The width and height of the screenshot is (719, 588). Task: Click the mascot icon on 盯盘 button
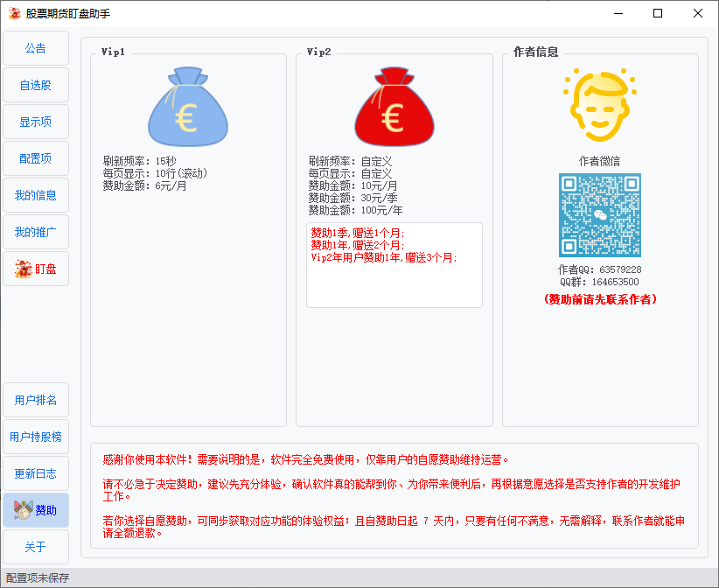[x=24, y=269]
